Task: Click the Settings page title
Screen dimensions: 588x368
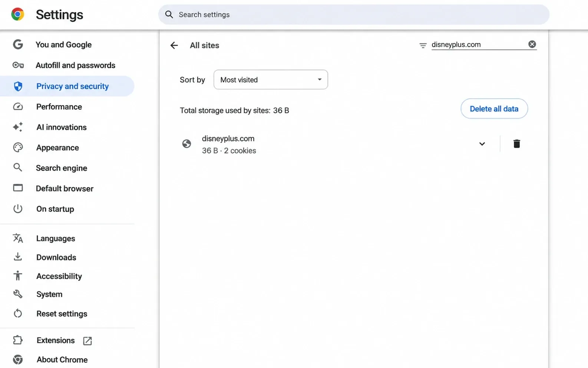Action: pyautogui.click(x=59, y=14)
